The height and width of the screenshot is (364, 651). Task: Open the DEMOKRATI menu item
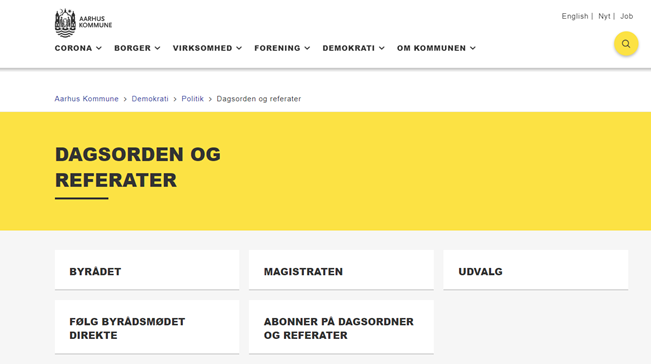tap(349, 48)
